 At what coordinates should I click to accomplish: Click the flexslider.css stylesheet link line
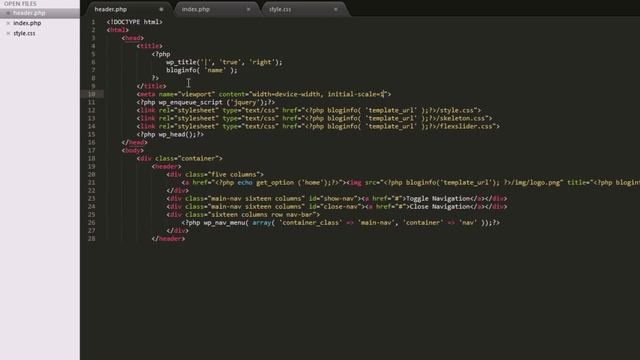coord(318,127)
